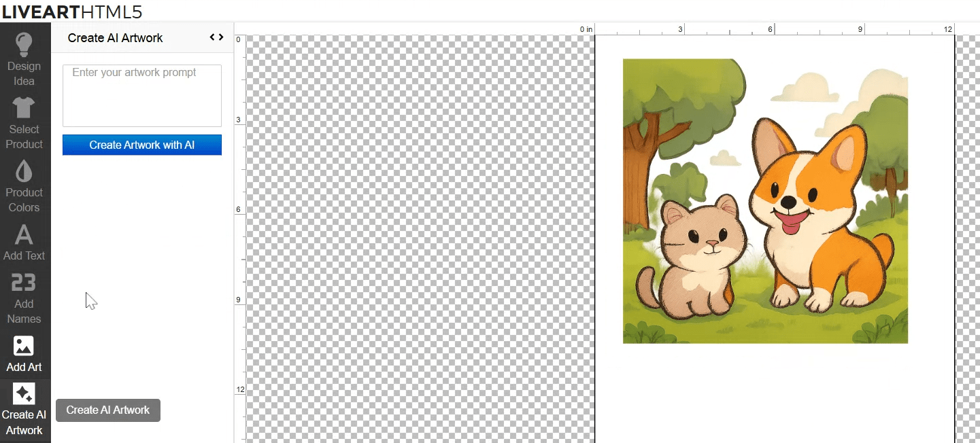This screenshot has height=443, width=980.
Task: Focus the artwork prompt text box
Action: click(x=142, y=96)
